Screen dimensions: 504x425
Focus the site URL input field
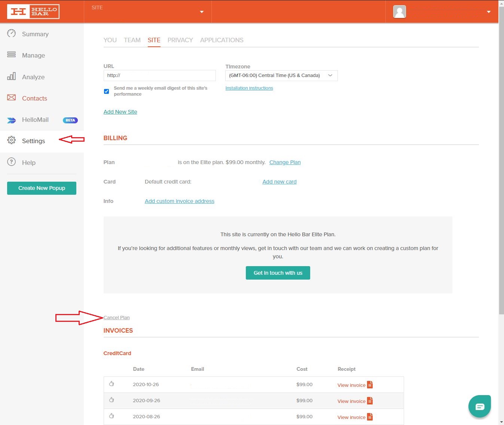click(x=160, y=76)
